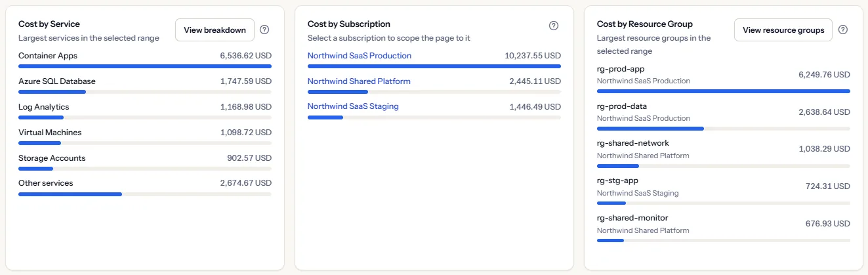This screenshot has height=275, width=868.
Task: Click the Storage Accounts service label
Action: 52,158
